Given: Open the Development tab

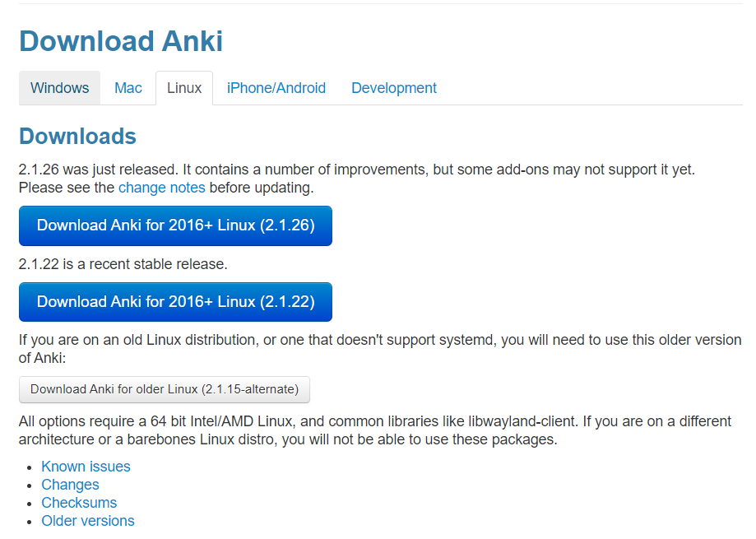Looking at the screenshot, I should [x=394, y=88].
